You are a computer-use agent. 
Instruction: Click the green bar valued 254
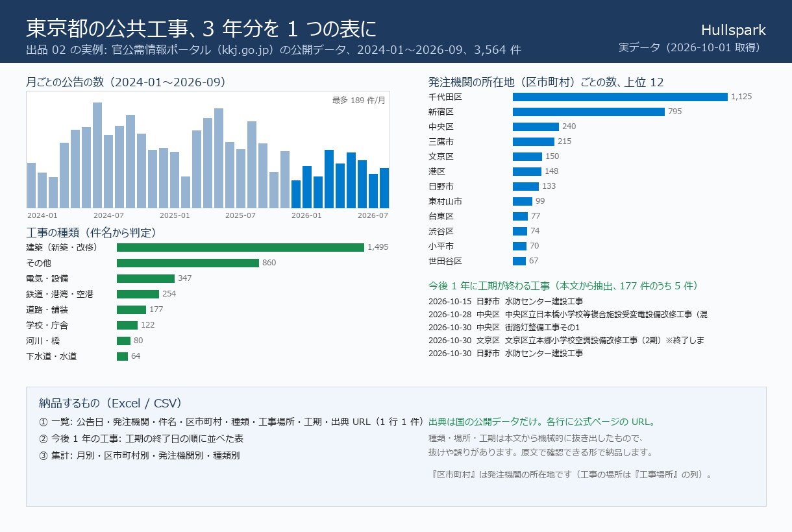coord(138,294)
